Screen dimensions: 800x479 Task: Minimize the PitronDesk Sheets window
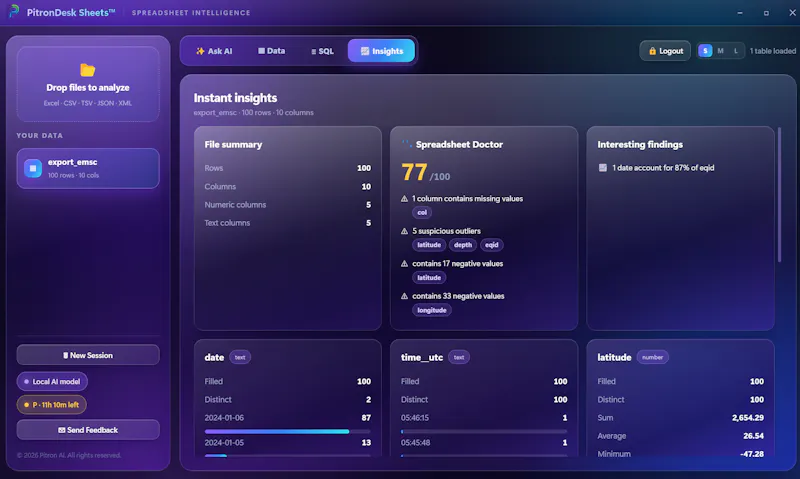click(x=740, y=13)
